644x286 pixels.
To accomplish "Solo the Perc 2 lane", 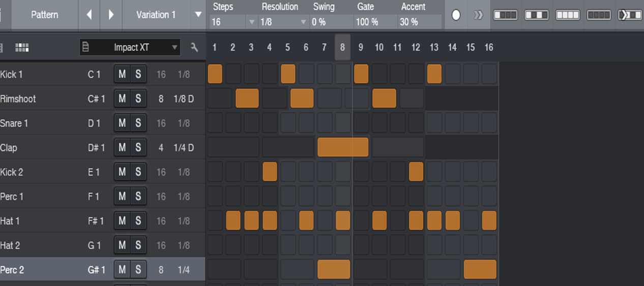I will [138, 269].
